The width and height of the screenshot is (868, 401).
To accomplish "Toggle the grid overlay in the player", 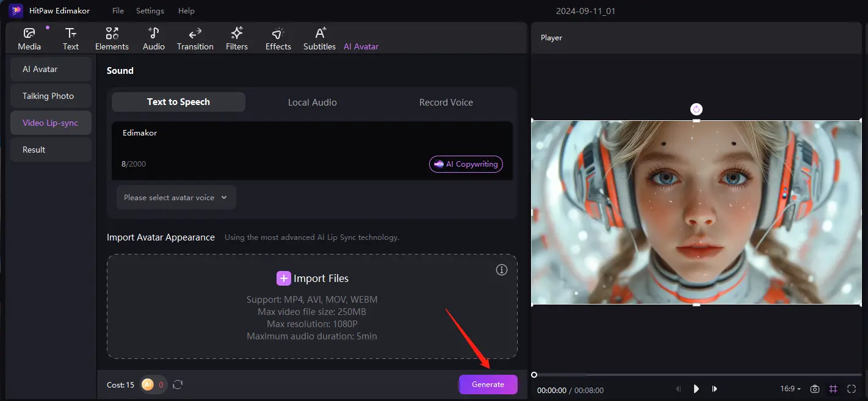I will click(833, 389).
